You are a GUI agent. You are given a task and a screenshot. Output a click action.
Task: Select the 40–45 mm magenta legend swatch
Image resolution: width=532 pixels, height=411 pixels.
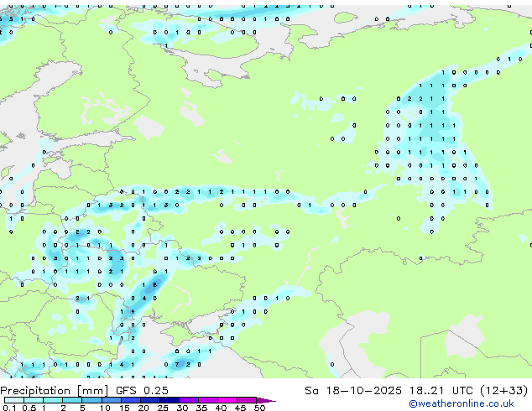tap(227, 400)
